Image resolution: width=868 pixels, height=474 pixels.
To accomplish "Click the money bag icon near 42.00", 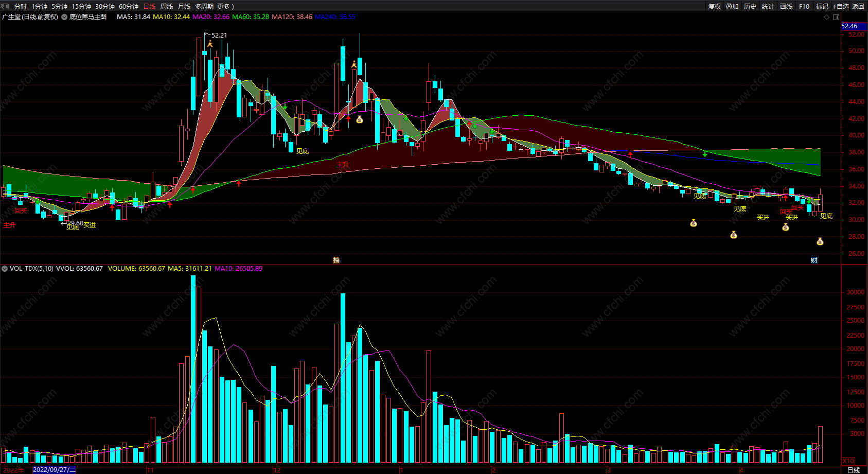I will tap(360, 120).
